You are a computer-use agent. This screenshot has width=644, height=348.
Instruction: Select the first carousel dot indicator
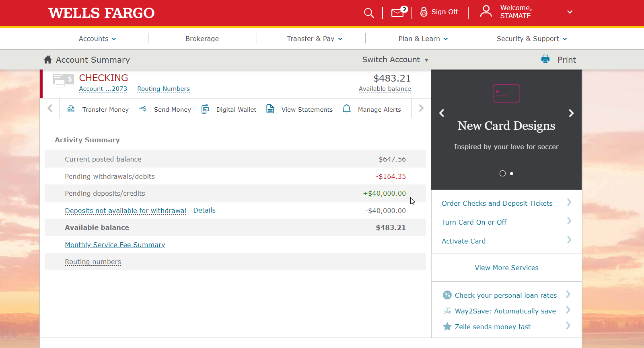pos(502,174)
